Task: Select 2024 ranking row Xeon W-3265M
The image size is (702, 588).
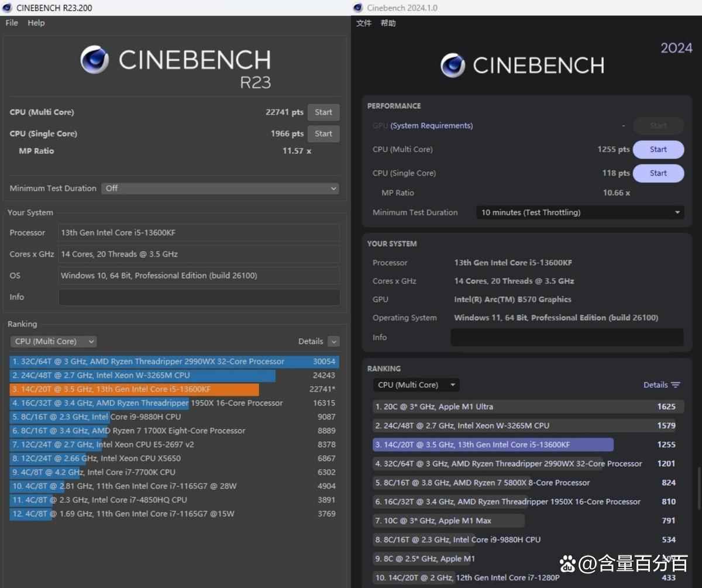Action: coord(528,426)
